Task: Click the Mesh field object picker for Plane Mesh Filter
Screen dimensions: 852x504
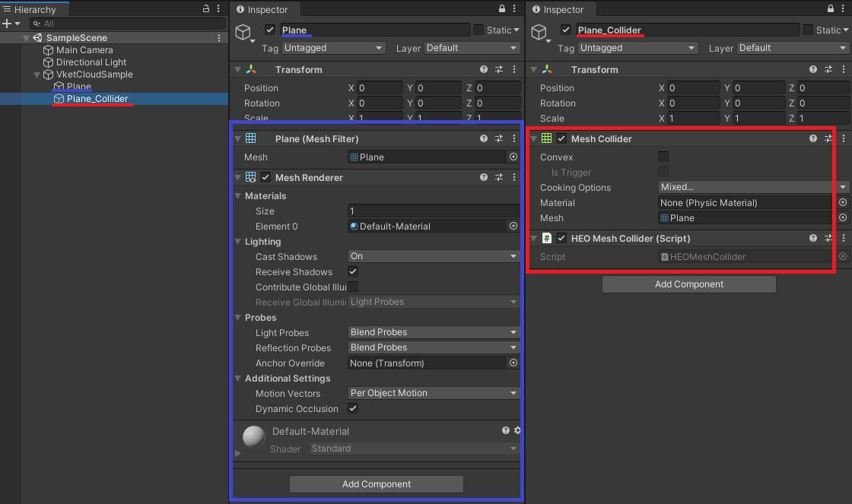Action: pyautogui.click(x=513, y=157)
